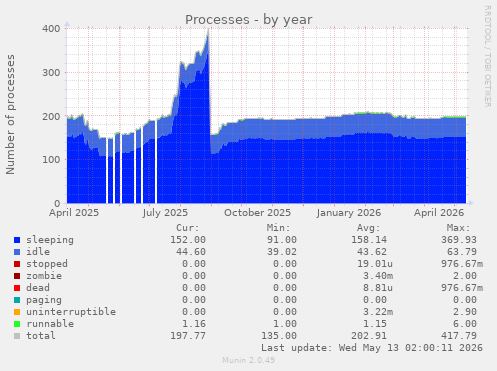The width and height of the screenshot is (497, 371).
Task: Click the 'Number of processes' axis label
Action: click(x=10, y=114)
